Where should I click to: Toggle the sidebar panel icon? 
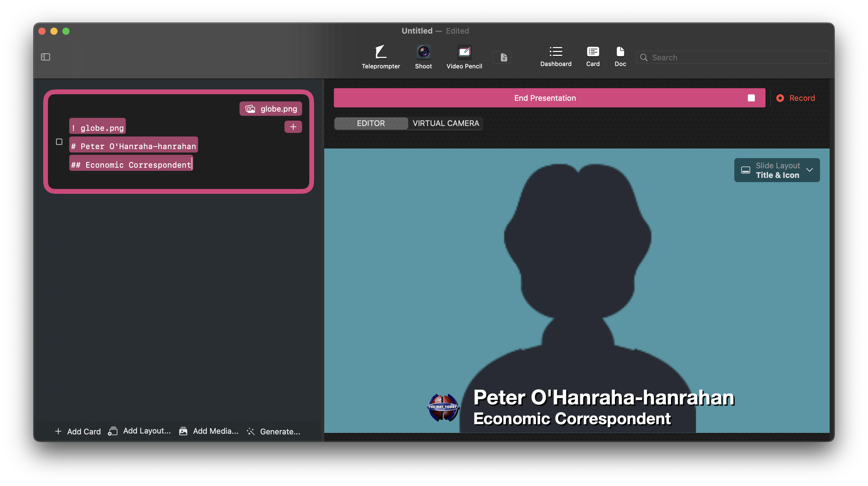[x=46, y=57]
